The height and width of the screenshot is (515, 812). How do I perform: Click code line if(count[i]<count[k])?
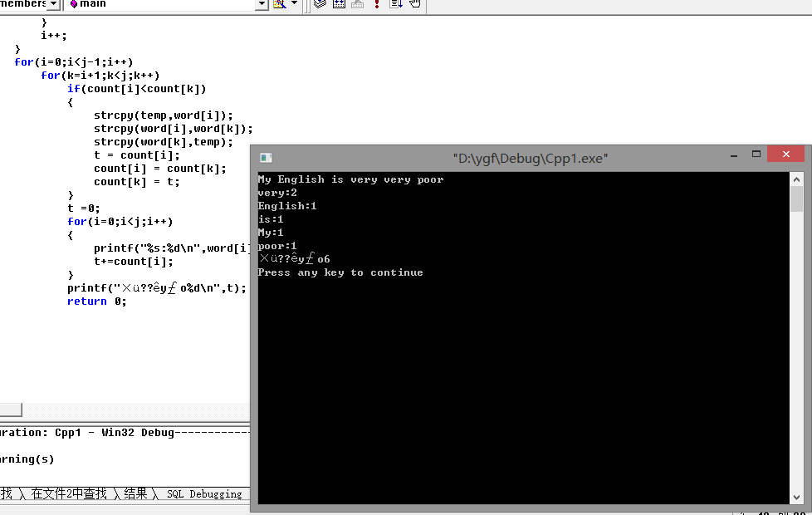(137, 89)
